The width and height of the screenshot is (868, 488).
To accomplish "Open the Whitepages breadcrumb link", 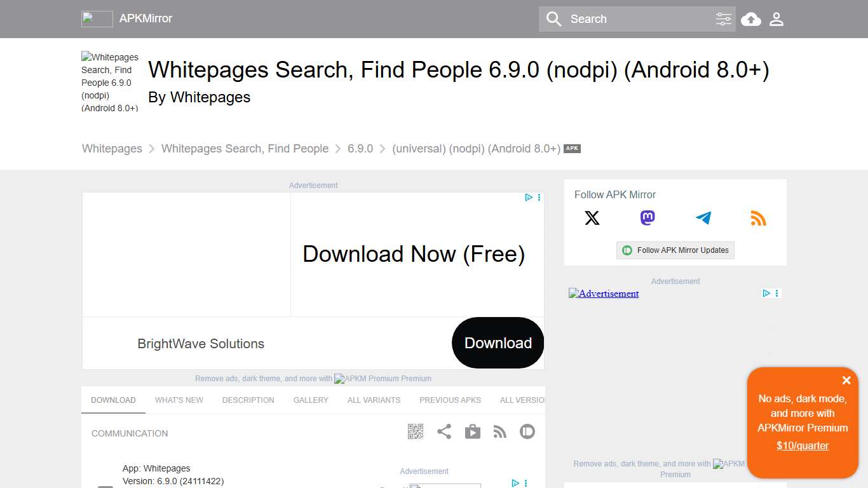I will 112,148.
